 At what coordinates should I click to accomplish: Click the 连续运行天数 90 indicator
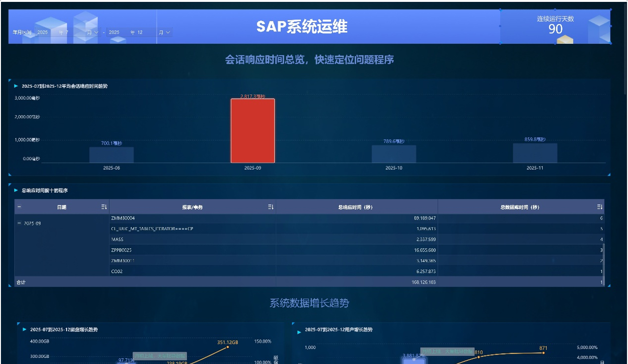click(555, 26)
